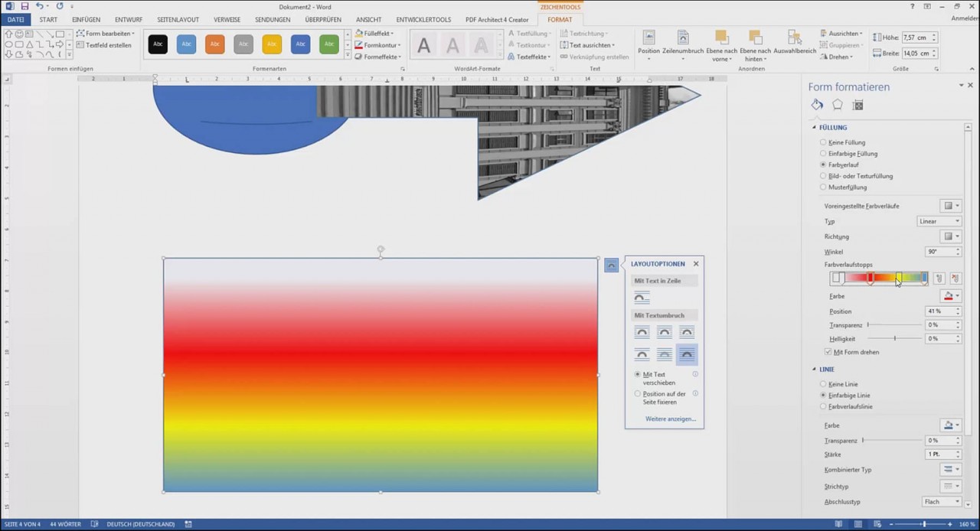Open the Fill & Line bucket icon in pane
This screenshot has height=531, width=980.
(x=817, y=105)
